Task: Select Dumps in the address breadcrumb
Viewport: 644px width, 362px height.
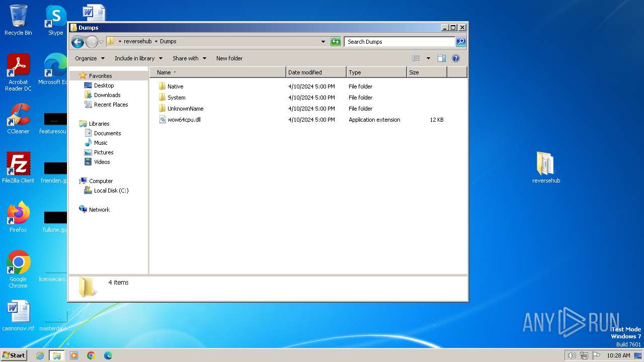Action: click(168, 41)
